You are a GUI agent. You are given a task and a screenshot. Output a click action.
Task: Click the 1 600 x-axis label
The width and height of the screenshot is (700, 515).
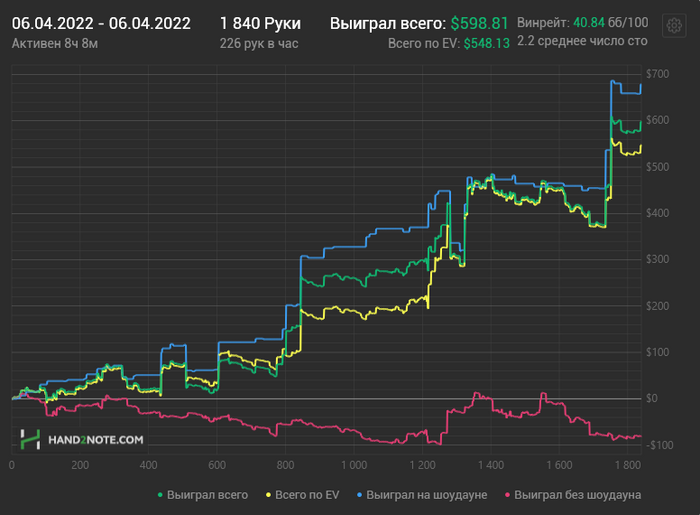[559, 465]
